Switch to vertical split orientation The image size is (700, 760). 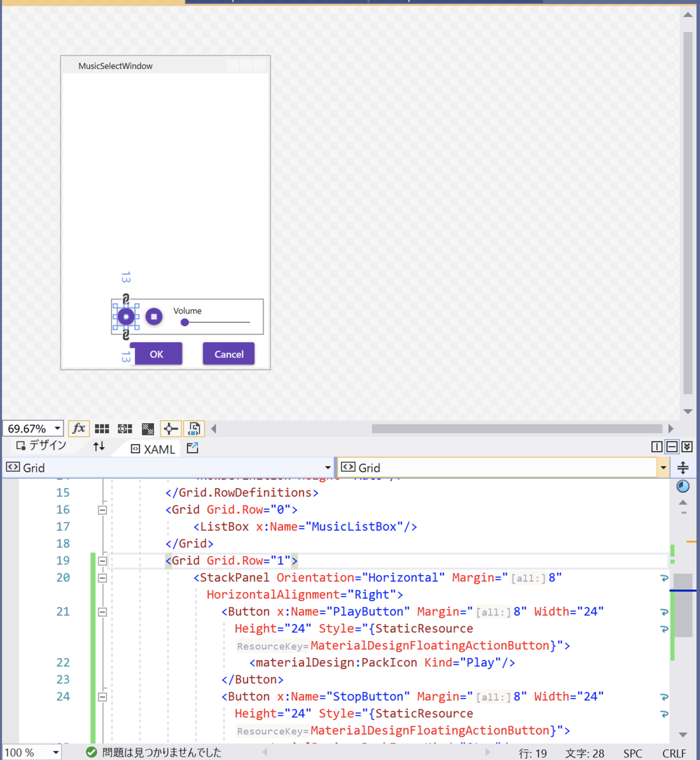[657, 446]
